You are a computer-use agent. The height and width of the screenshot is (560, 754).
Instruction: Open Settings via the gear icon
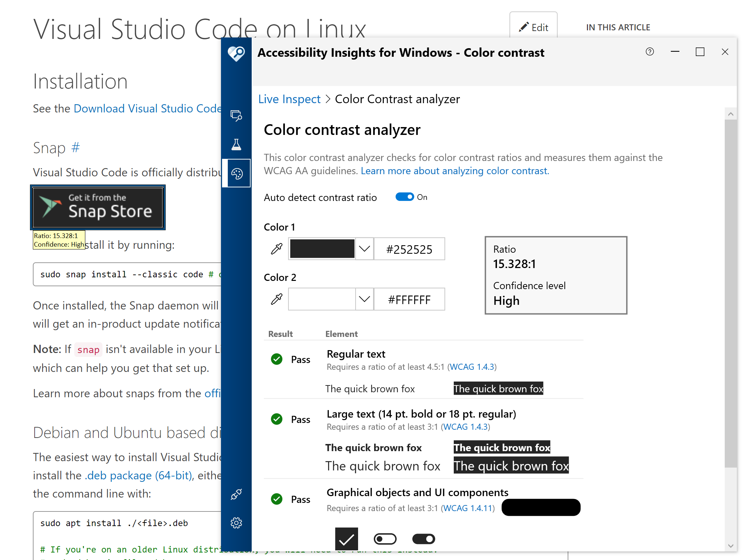click(x=236, y=523)
